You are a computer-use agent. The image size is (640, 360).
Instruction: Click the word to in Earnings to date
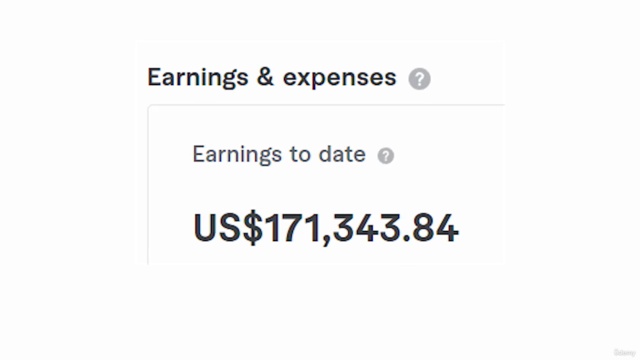click(x=300, y=154)
